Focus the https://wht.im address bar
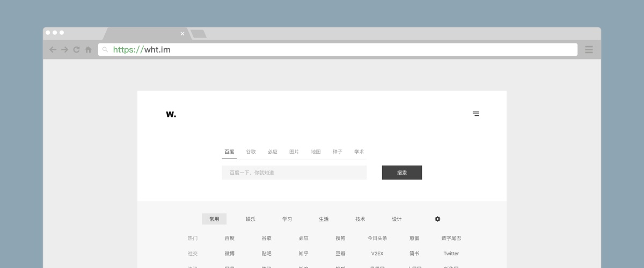This screenshot has height=268, width=644. click(338, 50)
